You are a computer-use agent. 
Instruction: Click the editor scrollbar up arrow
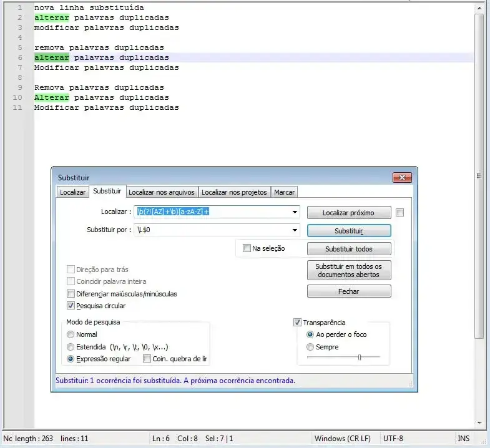point(479,7)
